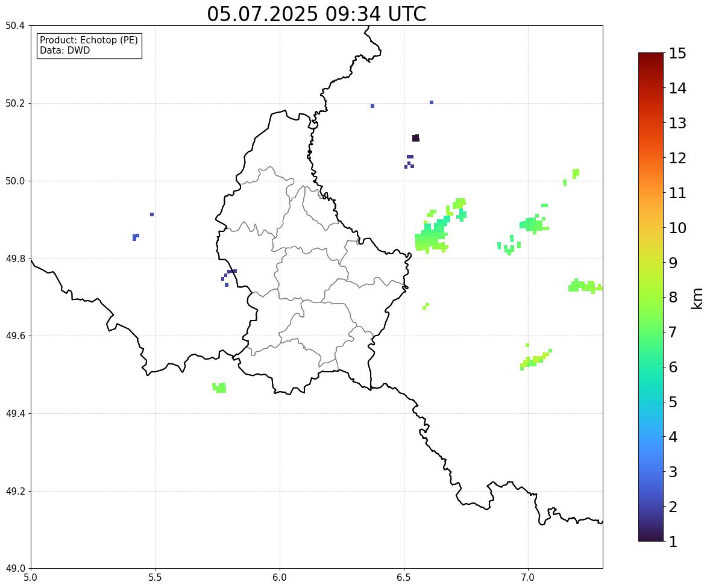Click the x-axis label '6.5'
Image resolution: width=710 pixels, height=588 pixels.
(403, 578)
